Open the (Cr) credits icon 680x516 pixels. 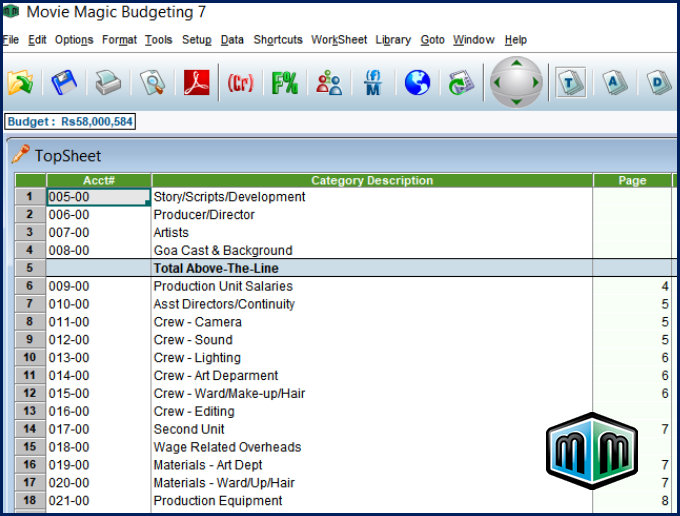(x=240, y=82)
